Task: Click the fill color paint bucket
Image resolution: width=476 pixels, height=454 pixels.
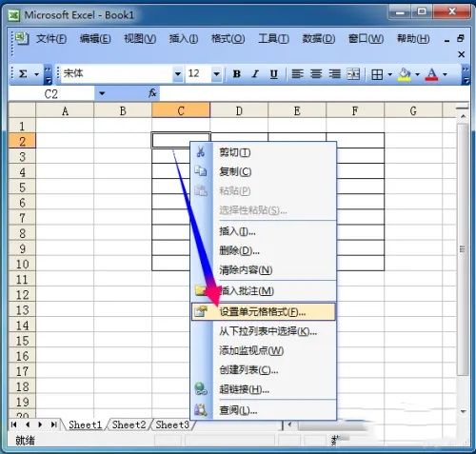Action: [x=405, y=74]
